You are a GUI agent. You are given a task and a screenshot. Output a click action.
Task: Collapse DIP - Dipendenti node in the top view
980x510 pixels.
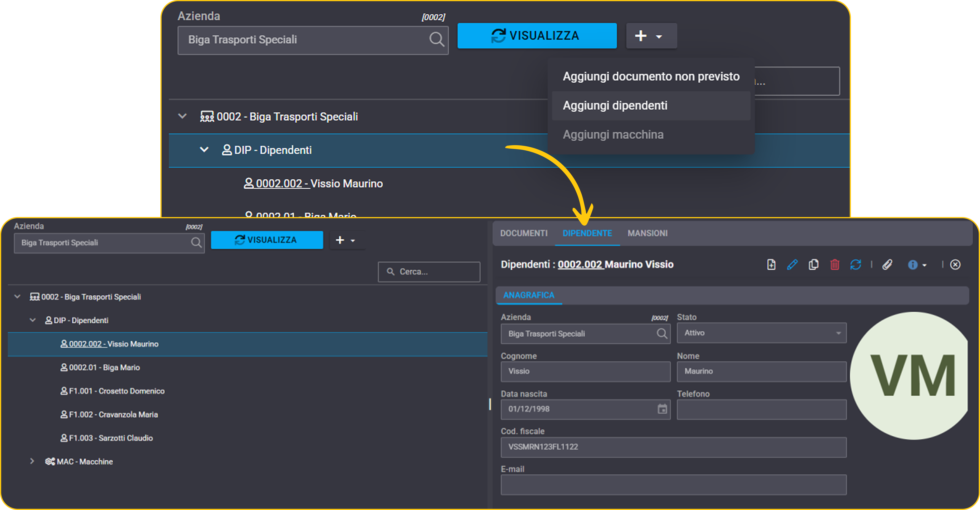204,149
